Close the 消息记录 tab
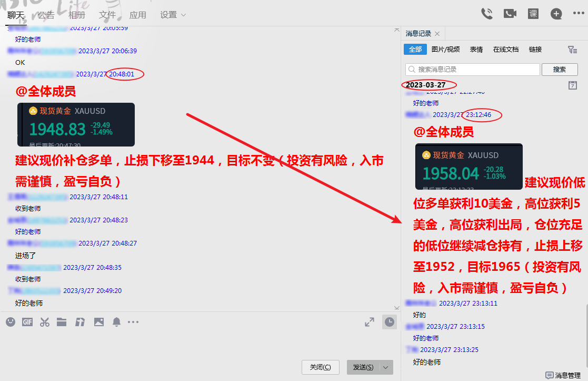The height and width of the screenshot is (381, 588). click(437, 34)
